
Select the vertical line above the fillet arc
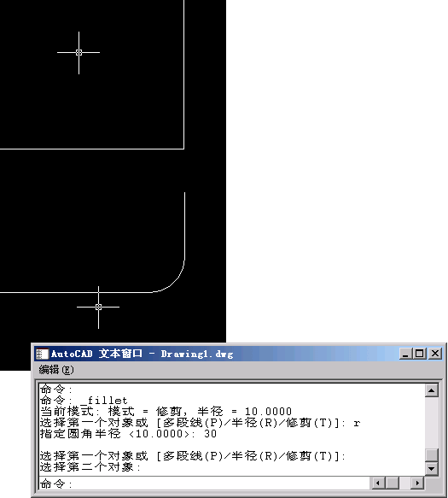click(x=184, y=226)
